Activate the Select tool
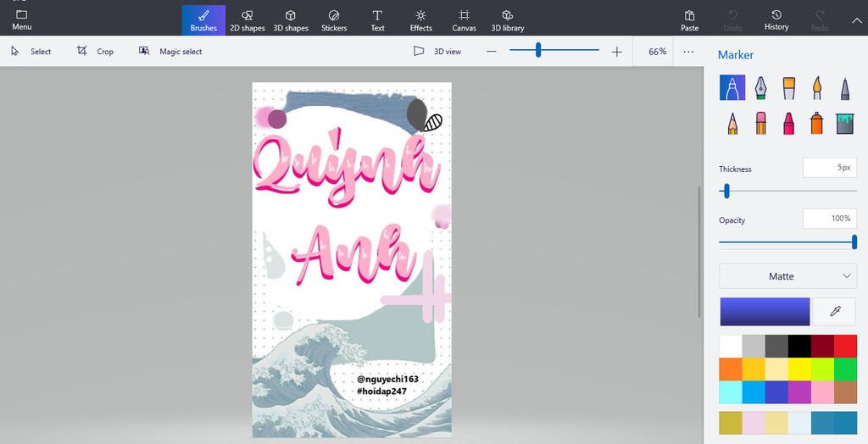This screenshot has width=868, height=444. click(31, 52)
